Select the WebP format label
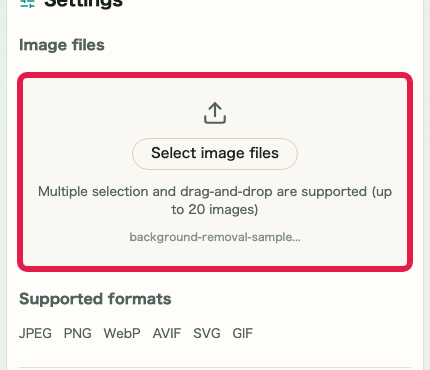This screenshot has height=370, width=430. click(122, 333)
